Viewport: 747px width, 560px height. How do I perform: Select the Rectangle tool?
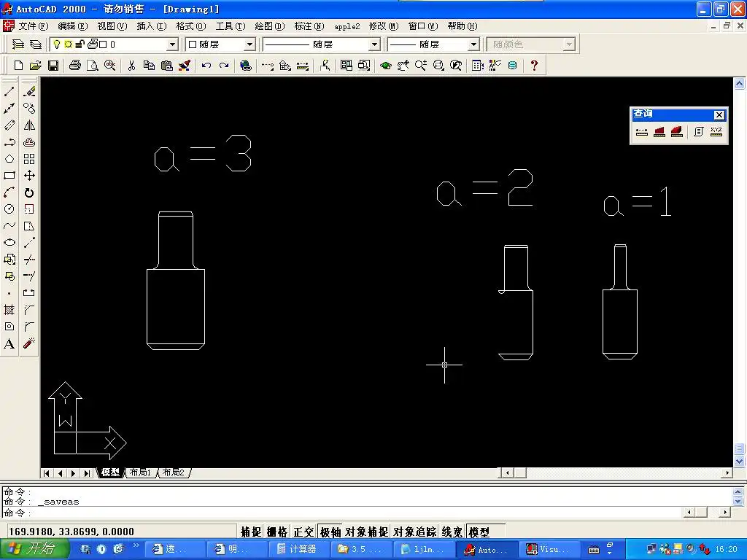(x=9, y=176)
